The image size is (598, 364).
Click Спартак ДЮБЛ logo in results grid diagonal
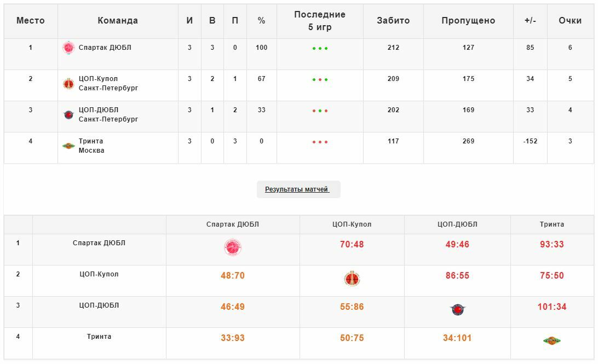tap(233, 247)
